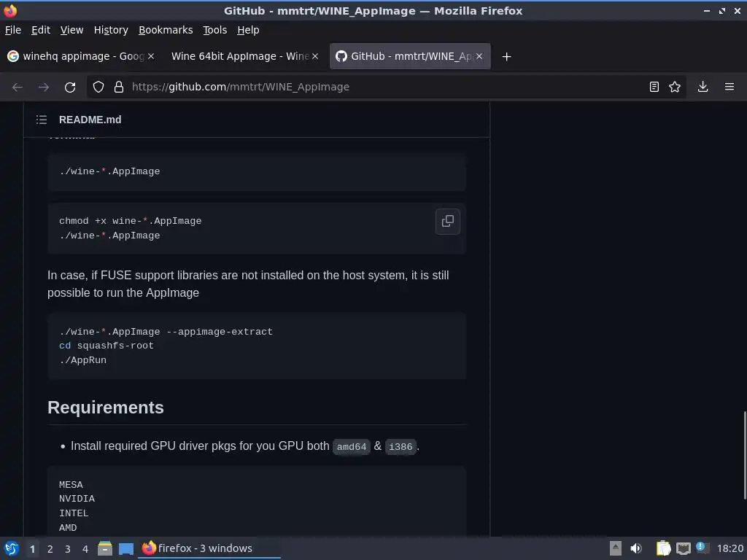
Task: Copy the chmod code block to clipboard
Action: pyautogui.click(x=447, y=221)
